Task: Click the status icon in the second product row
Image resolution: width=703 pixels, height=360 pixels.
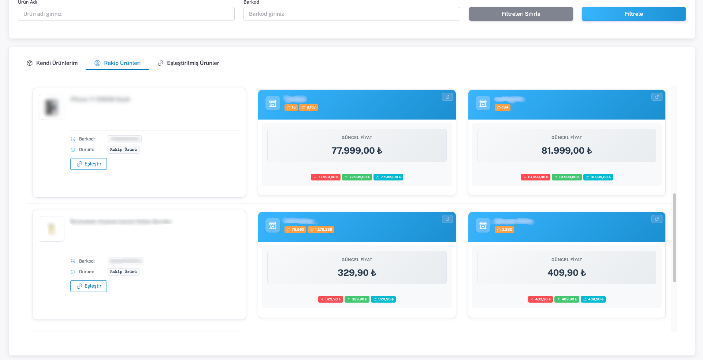Action: [x=73, y=272]
